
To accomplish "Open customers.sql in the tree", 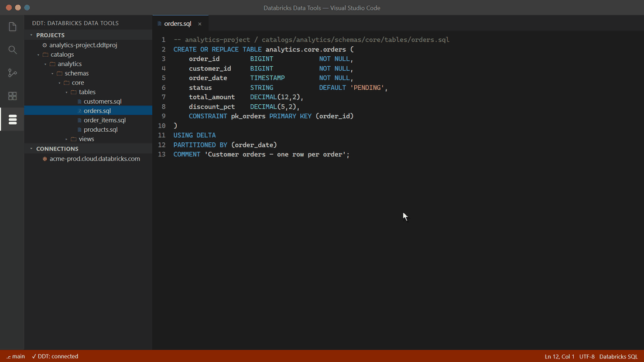I will coord(102,101).
